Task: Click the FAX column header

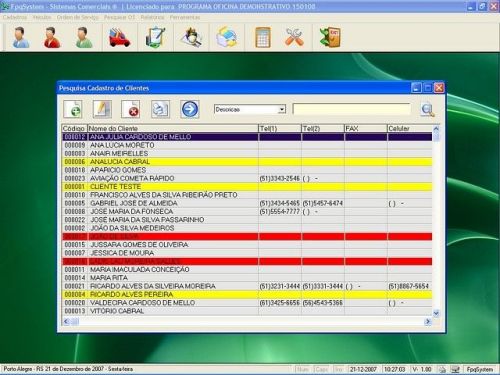Action: 366,128
